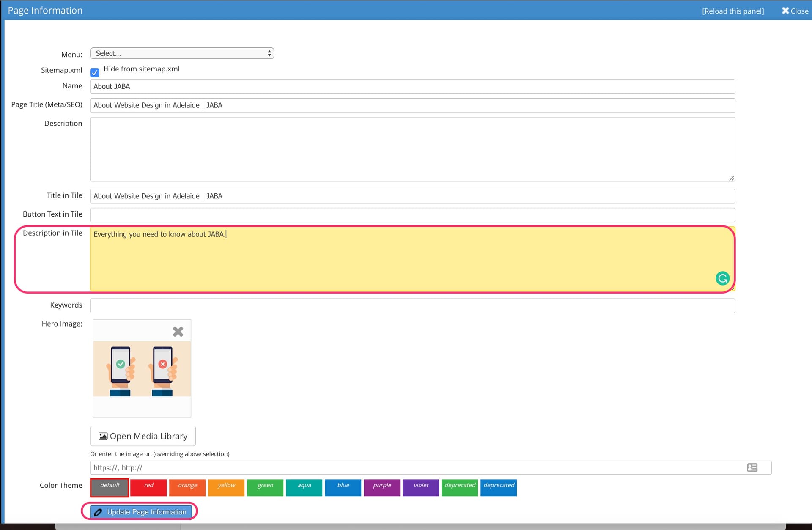Viewport: 812px width, 530px height.
Task: Remove hero image with X icon
Action: (x=178, y=332)
